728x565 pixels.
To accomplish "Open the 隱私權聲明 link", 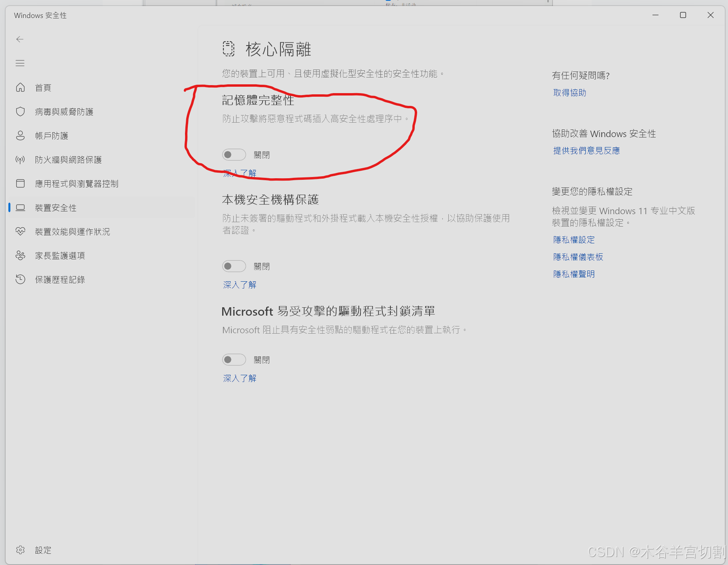I will pyautogui.click(x=574, y=274).
